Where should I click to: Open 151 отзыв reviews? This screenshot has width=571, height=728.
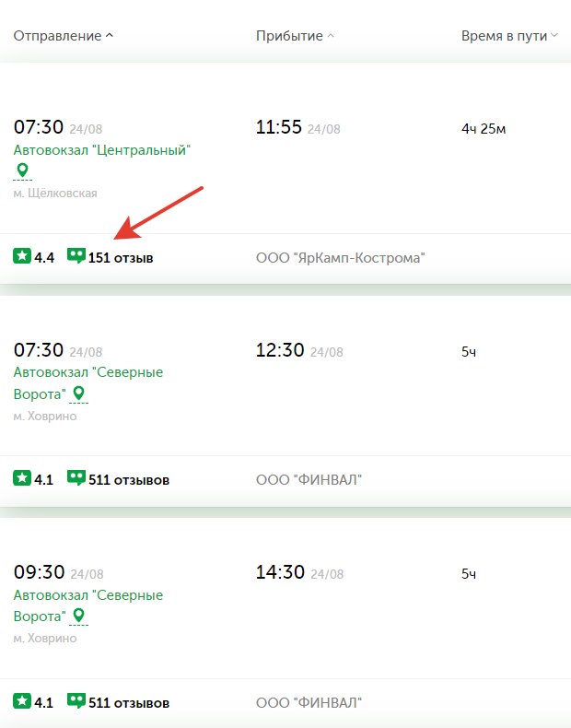click(x=121, y=258)
